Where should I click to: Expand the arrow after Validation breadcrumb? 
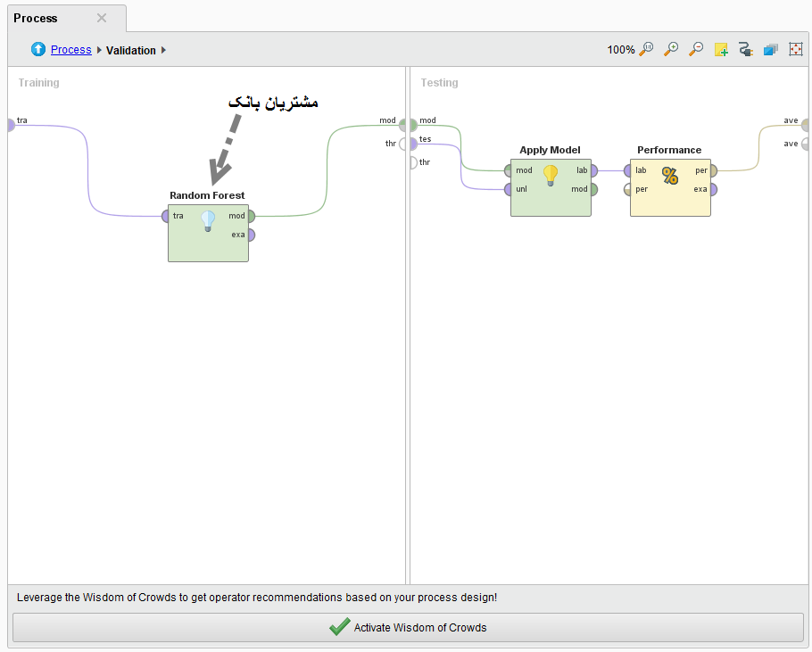(x=163, y=50)
